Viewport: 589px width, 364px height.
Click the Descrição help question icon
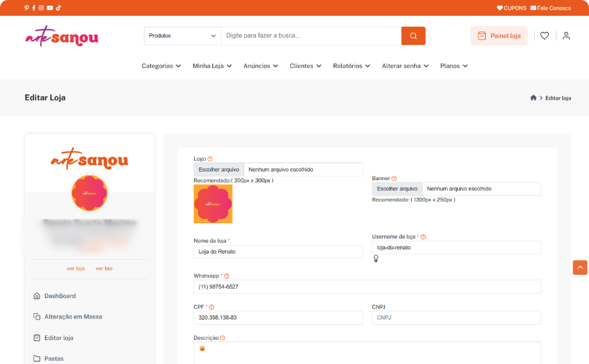222,338
